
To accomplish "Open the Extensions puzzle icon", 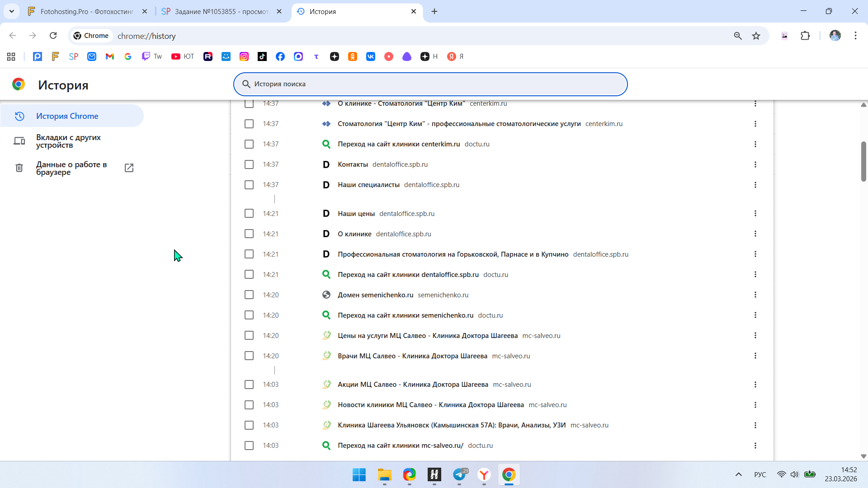I will pyautogui.click(x=805, y=36).
